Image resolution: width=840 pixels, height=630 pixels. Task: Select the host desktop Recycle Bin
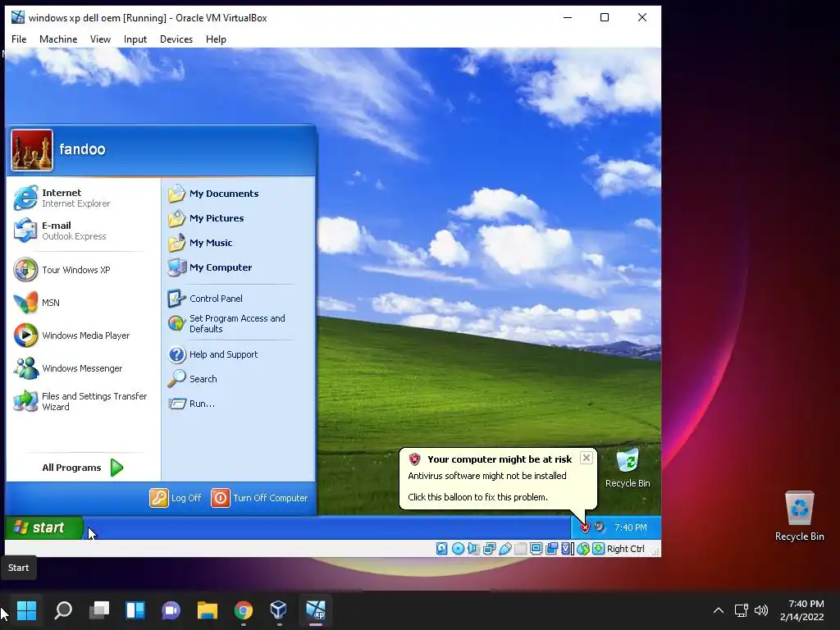[799, 516]
